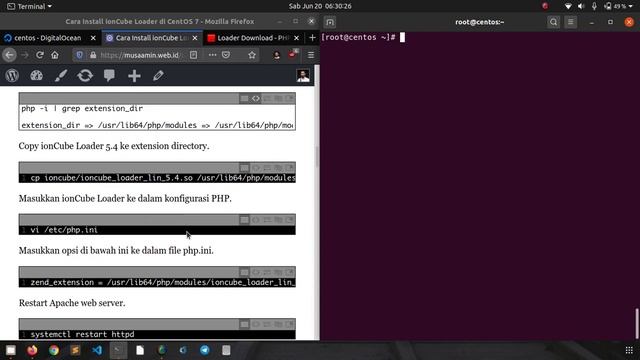The height and width of the screenshot is (360, 640).
Task: Open the user avatar in WordPress admin bar
Action: click(x=303, y=76)
